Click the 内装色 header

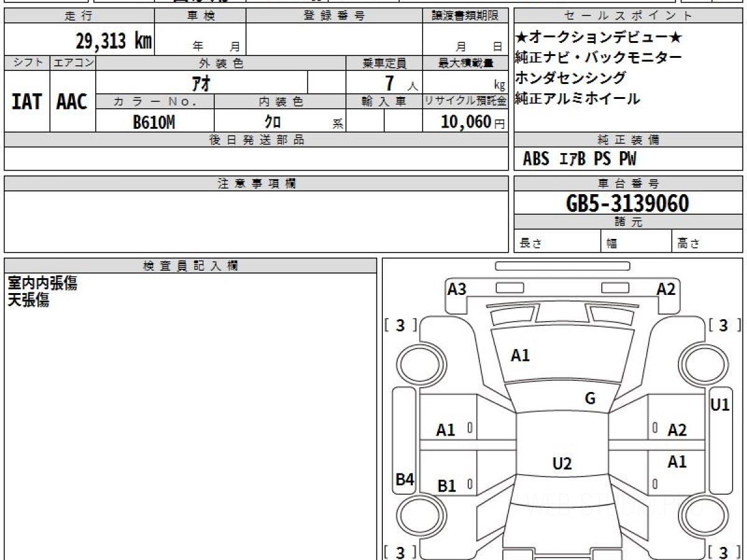pyautogui.click(x=280, y=101)
